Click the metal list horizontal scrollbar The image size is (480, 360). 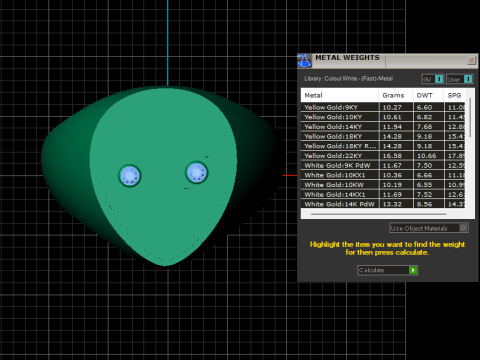click(379, 214)
